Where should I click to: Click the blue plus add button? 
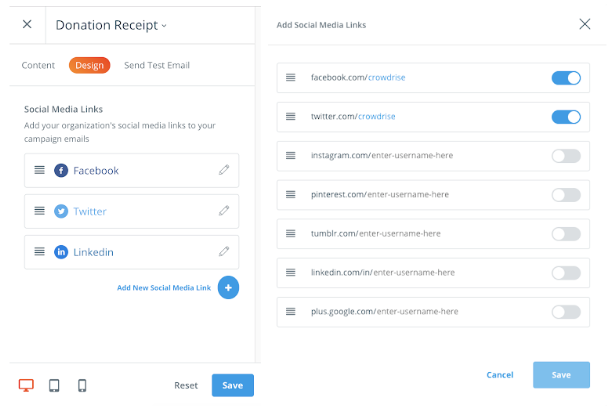228,288
